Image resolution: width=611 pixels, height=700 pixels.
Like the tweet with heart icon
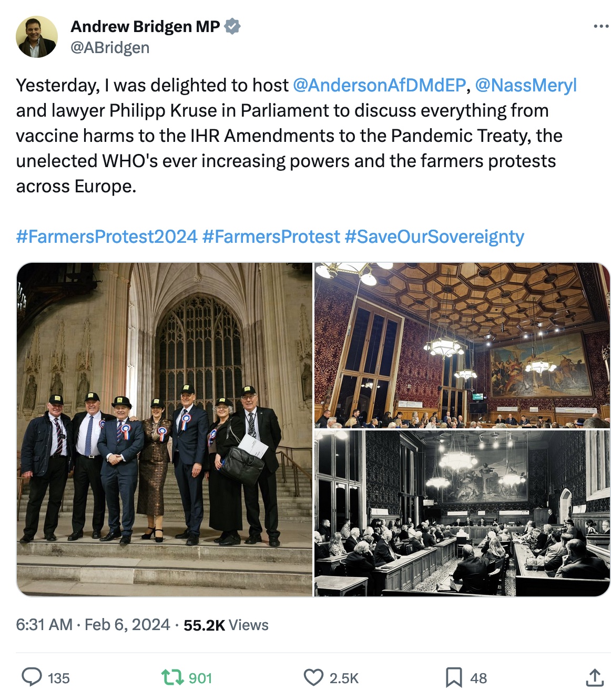pyautogui.click(x=313, y=677)
